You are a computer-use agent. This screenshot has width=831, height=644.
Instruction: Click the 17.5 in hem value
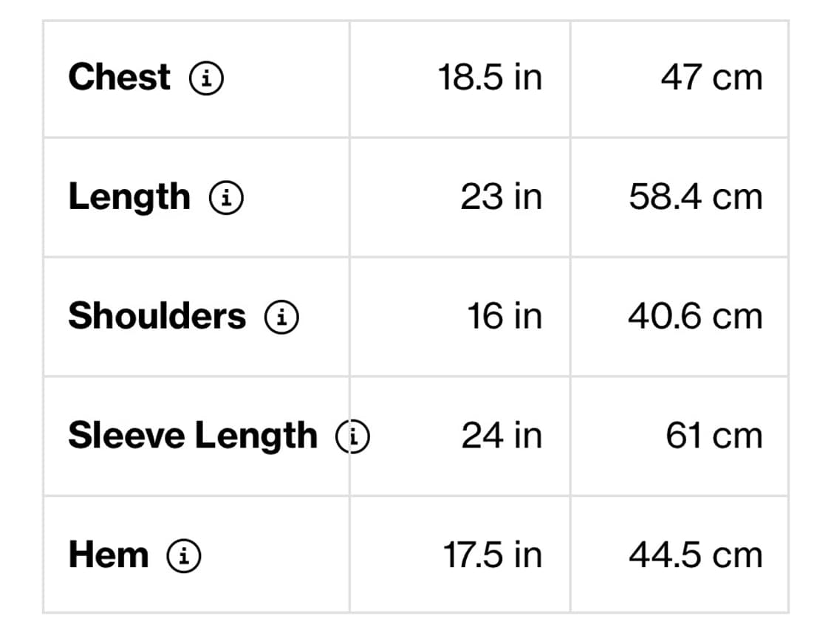(x=492, y=555)
